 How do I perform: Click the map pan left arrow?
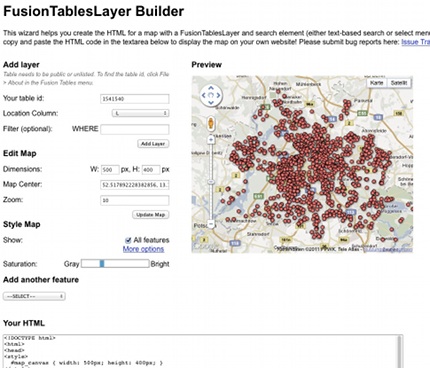204,95
